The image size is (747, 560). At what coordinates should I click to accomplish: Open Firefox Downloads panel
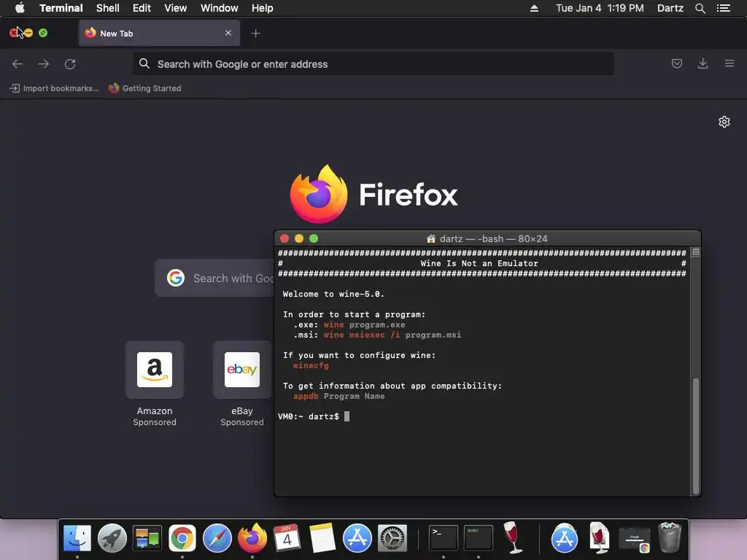coord(703,63)
